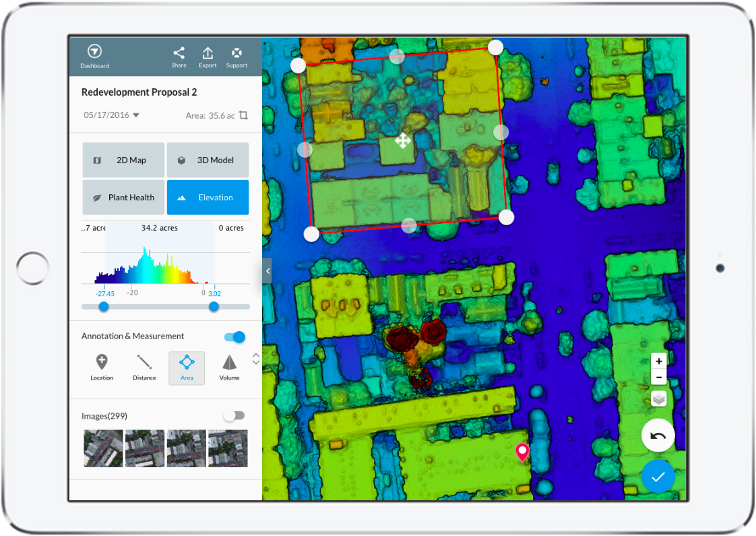
Task: Disable the Annotation & Measurement toggle
Action: click(233, 336)
